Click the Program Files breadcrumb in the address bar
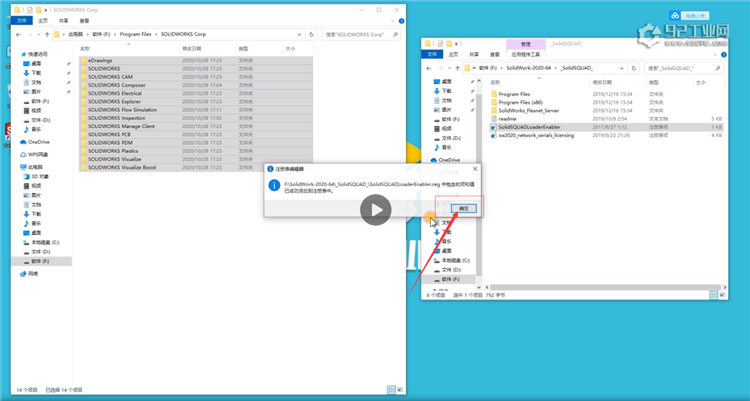 [135, 34]
